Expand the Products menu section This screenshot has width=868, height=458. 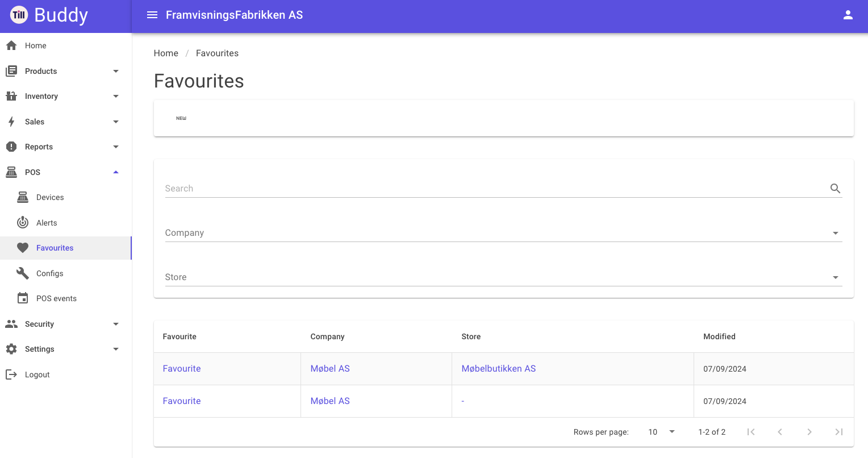click(66, 71)
